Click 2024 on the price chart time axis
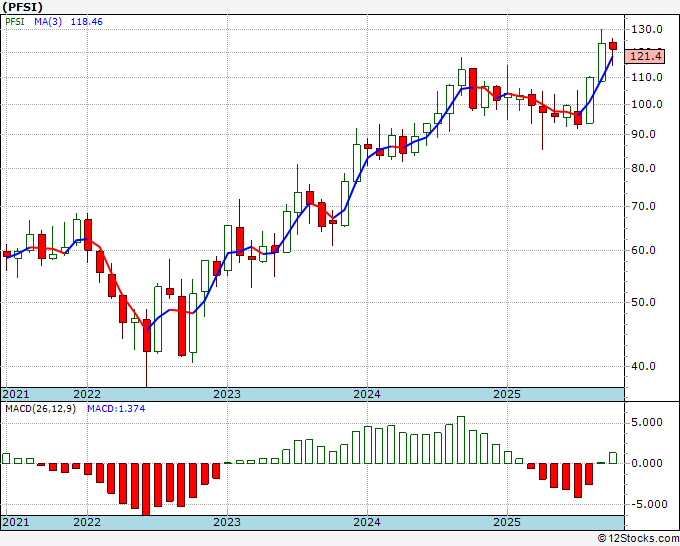 [367, 394]
